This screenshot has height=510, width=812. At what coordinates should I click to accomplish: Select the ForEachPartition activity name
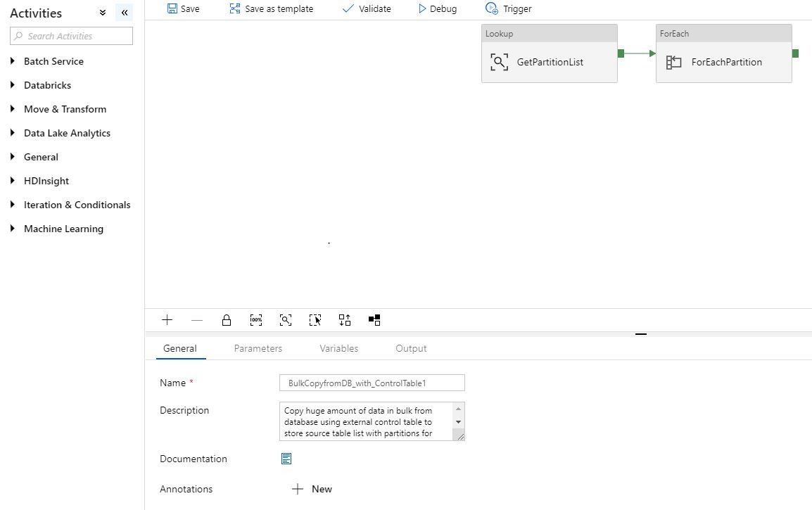(x=727, y=62)
